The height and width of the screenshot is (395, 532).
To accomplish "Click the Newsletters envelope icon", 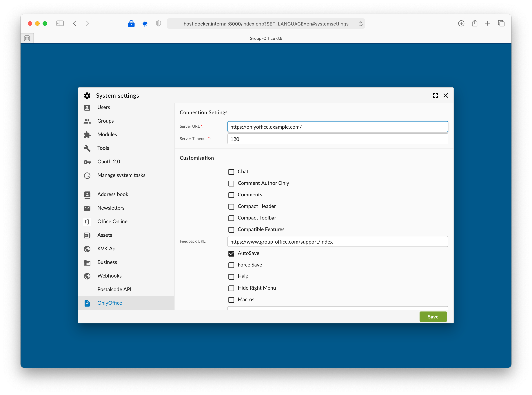I will [87, 208].
